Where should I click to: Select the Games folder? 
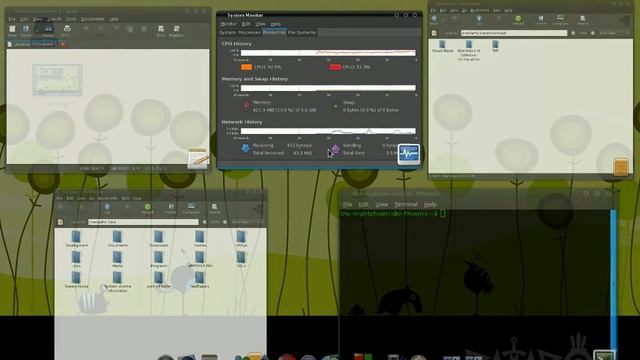point(200,239)
